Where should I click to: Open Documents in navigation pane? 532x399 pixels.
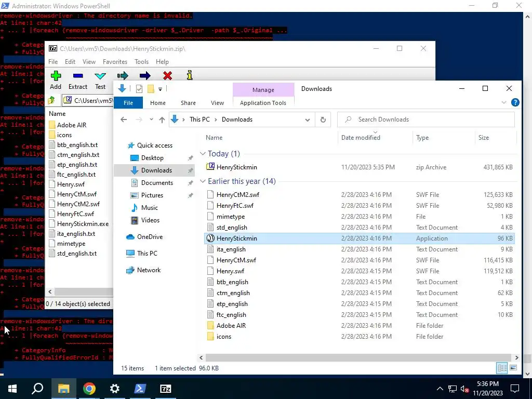tap(157, 182)
